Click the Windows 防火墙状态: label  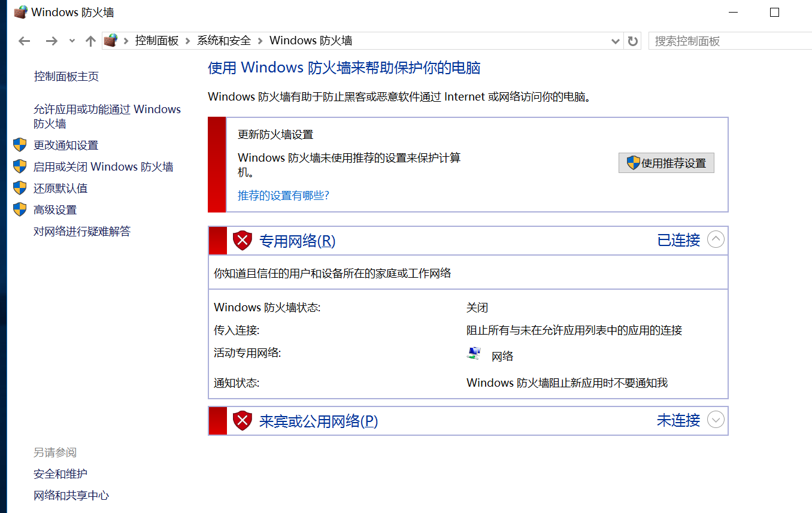coord(267,308)
